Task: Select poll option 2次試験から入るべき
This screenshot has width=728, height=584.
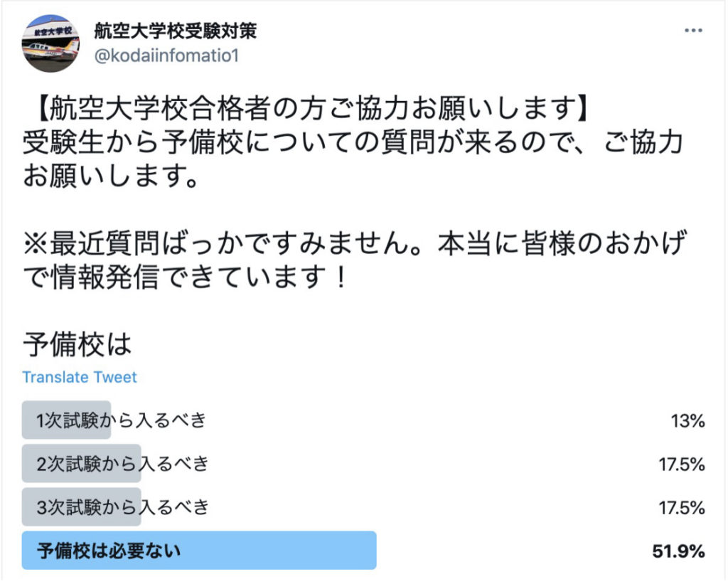Action: 121,464
